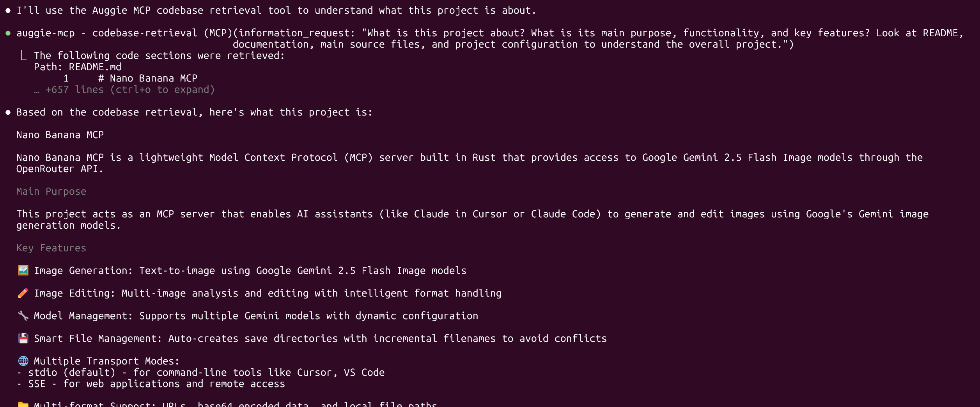980x407 pixels.
Task: Click the "SSE - for web applications" line
Action: 156,384
